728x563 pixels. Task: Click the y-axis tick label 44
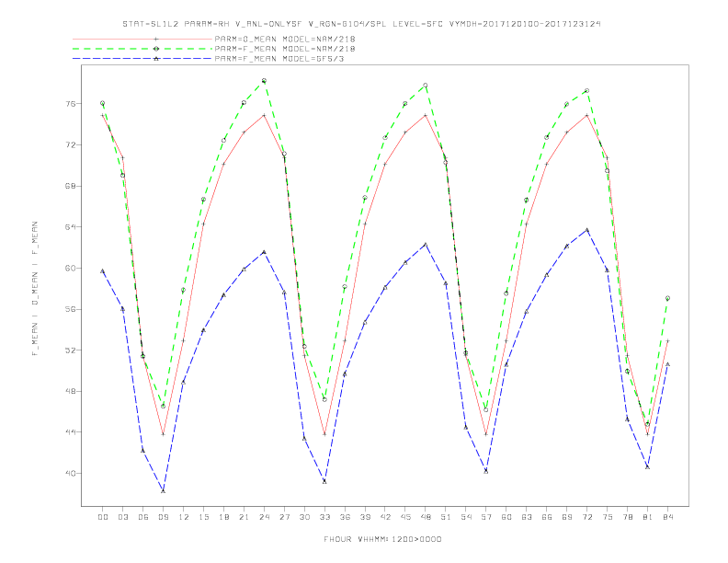point(70,432)
